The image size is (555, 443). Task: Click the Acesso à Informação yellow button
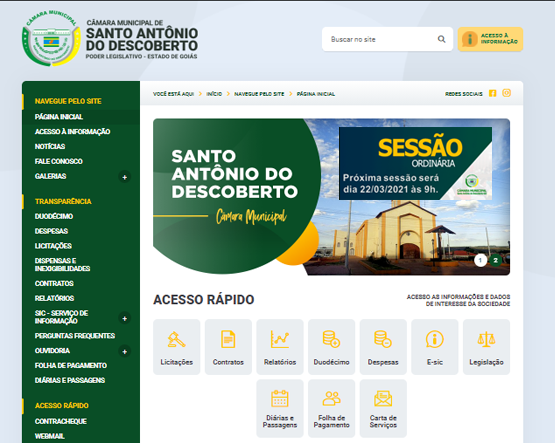pyautogui.click(x=490, y=39)
